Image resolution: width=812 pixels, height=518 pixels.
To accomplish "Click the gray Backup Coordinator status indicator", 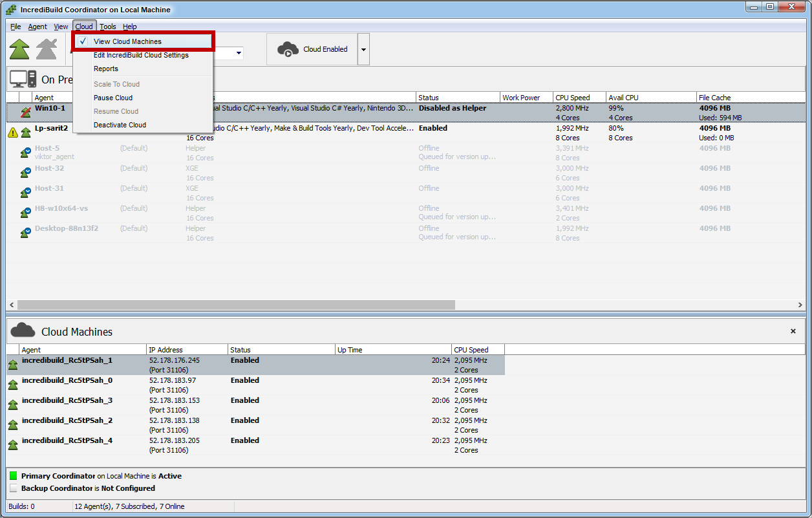I will point(14,488).
